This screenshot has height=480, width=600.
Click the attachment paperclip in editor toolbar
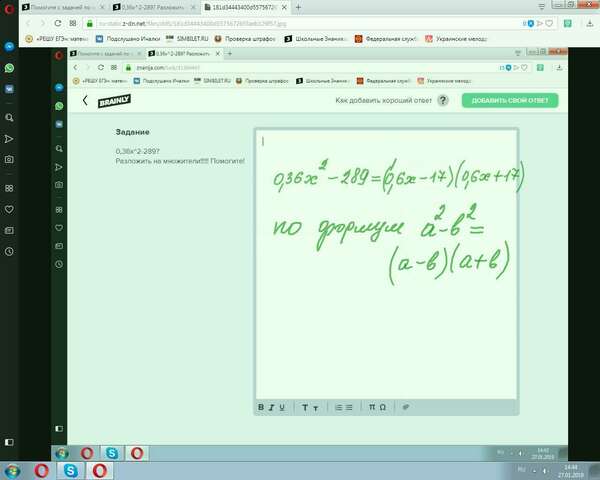pyautogui.click(x=406, y=407)
